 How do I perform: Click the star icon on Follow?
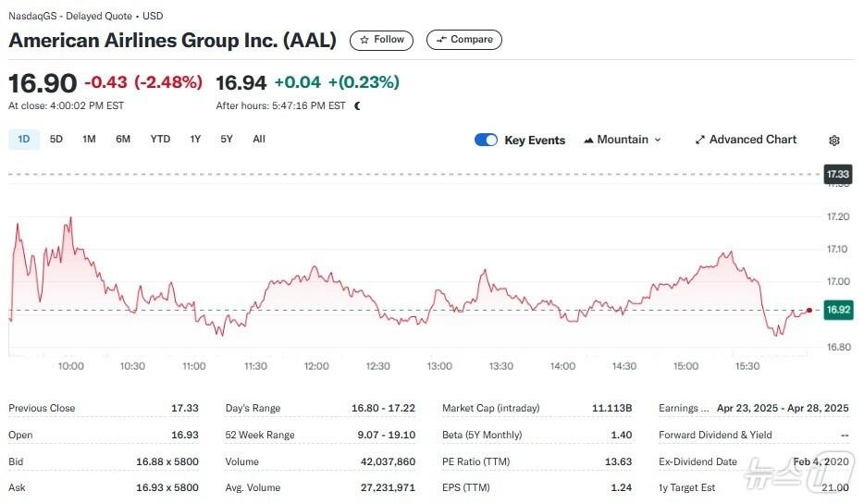pos(364,40)
